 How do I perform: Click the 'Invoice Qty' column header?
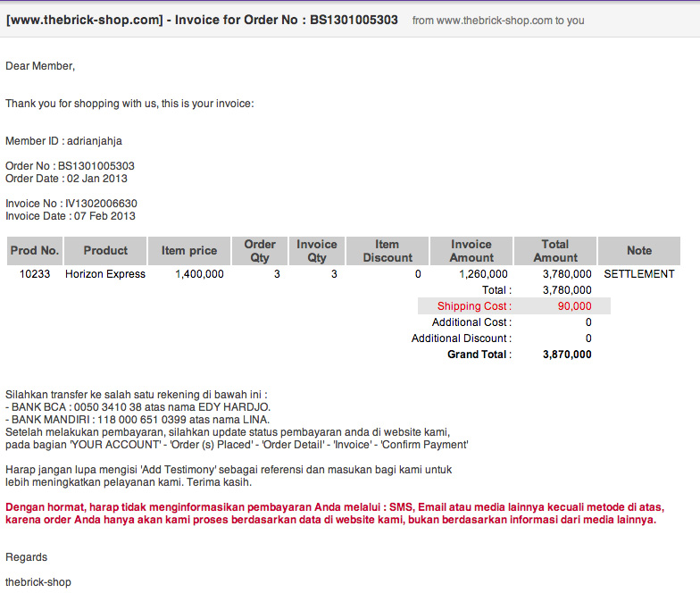[x=317, y=251]
